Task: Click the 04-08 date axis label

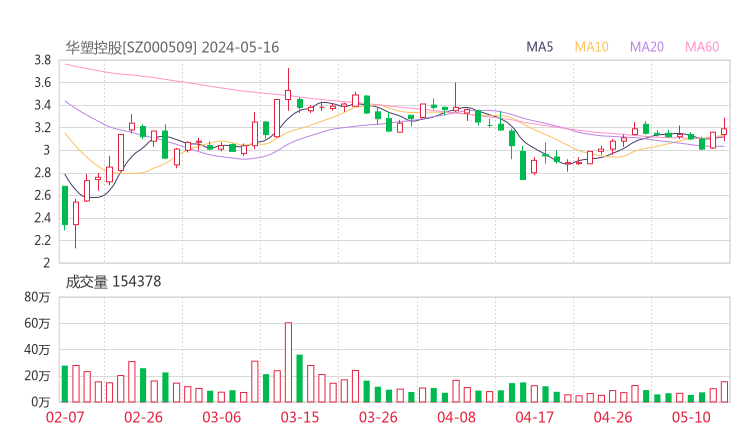Action: pyautogui.click(x=456, y=417)
